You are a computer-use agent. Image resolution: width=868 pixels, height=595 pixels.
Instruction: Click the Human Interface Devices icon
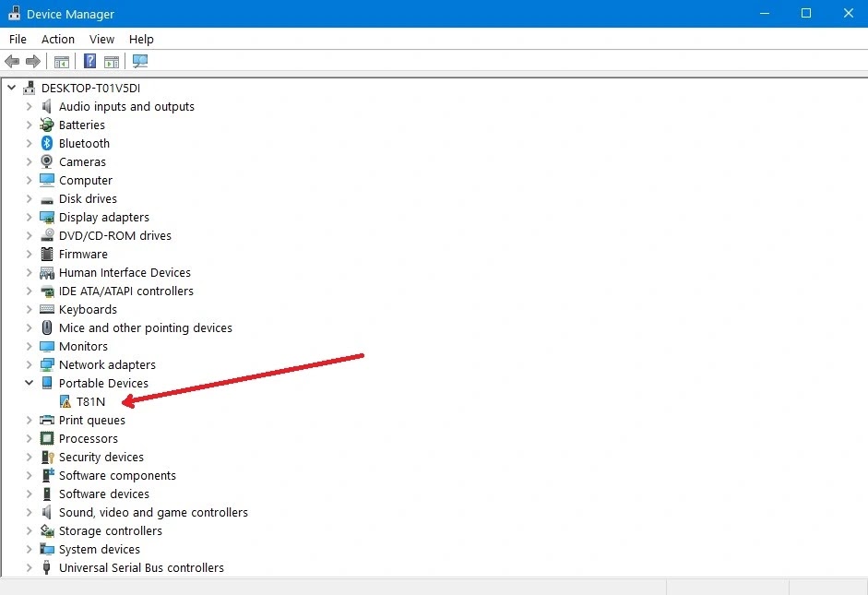point(47,273)
